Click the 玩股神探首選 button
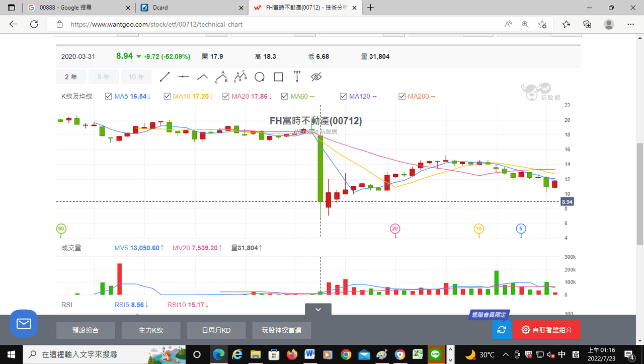 tap(282, 330)
